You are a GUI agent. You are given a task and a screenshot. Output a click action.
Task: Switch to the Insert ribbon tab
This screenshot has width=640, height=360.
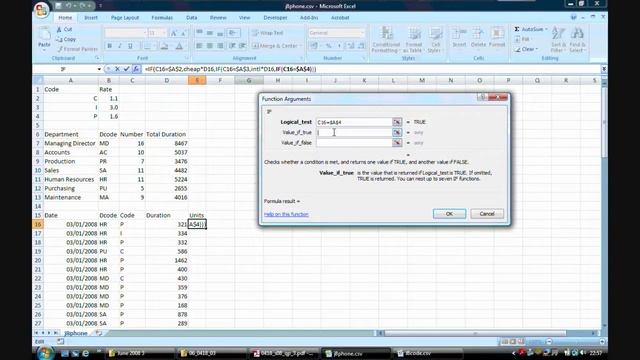91,18
